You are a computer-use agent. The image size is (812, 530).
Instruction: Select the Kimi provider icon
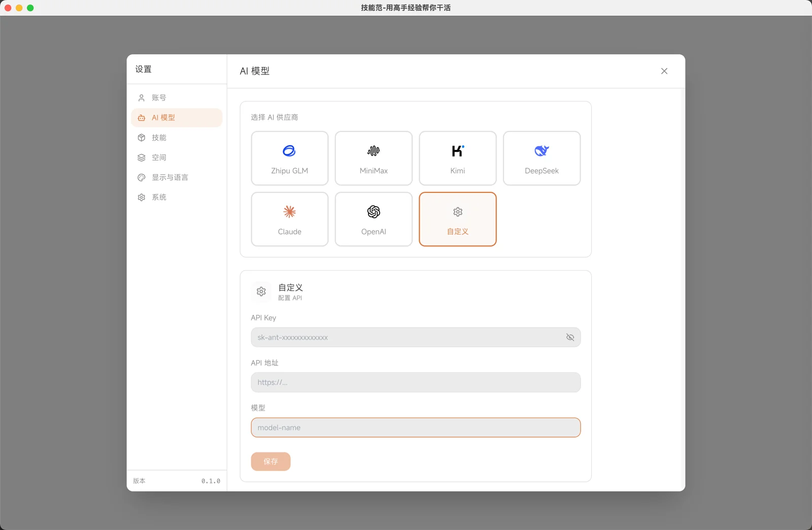click(x=457, y=151)
